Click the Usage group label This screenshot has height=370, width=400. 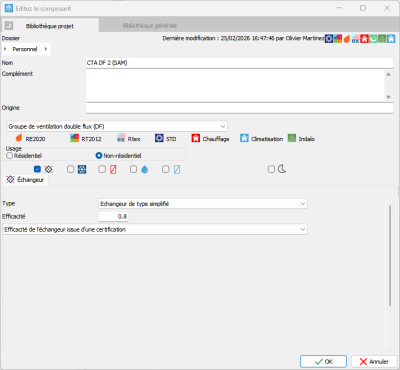[14, 148]
